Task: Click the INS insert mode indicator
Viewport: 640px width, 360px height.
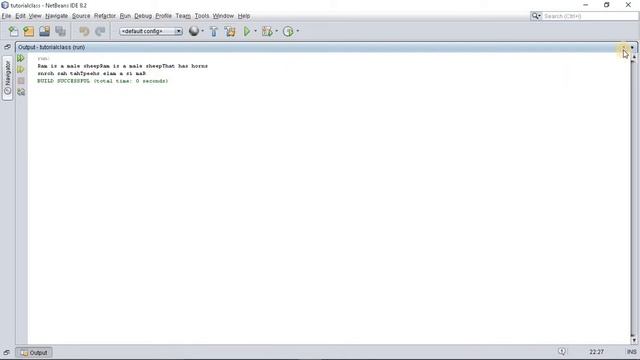Action: click(631, 352)
